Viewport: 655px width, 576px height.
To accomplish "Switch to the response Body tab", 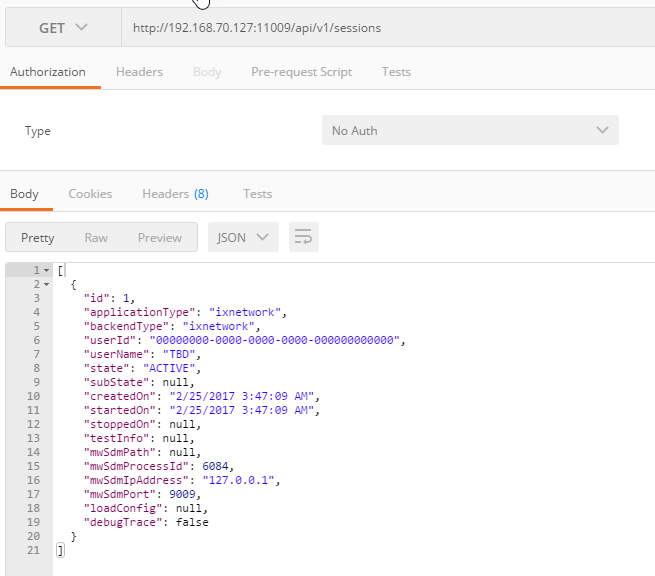I will click(x=24, y=194).
